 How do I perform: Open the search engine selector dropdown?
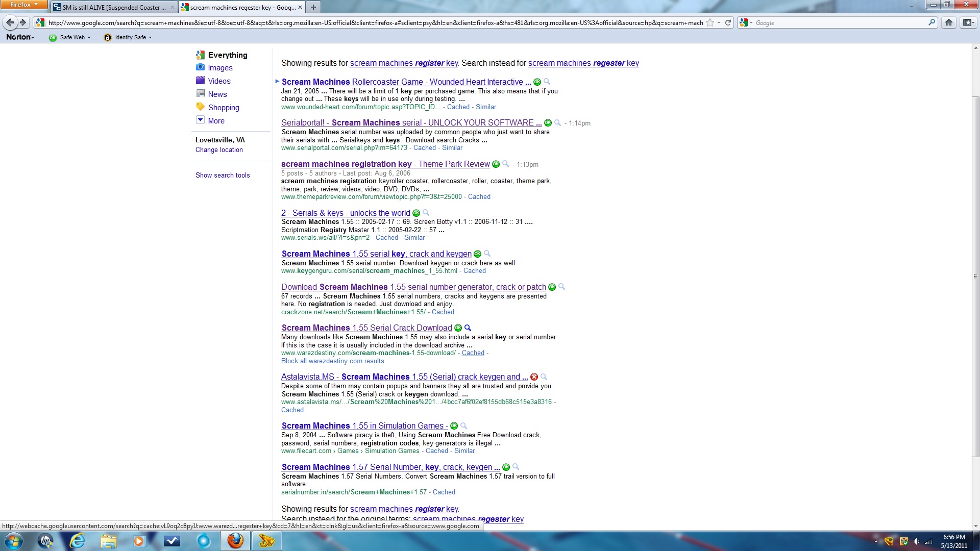click(x=746, y=22)
